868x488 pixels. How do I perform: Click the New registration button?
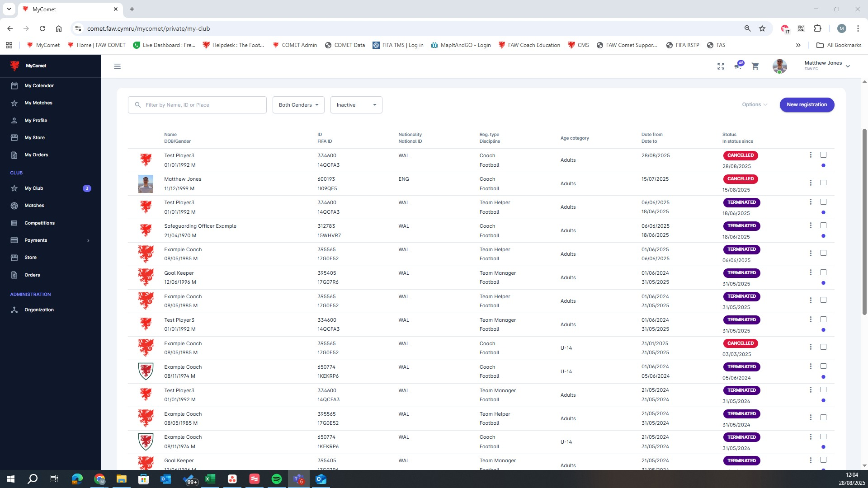tap(807, 104)
